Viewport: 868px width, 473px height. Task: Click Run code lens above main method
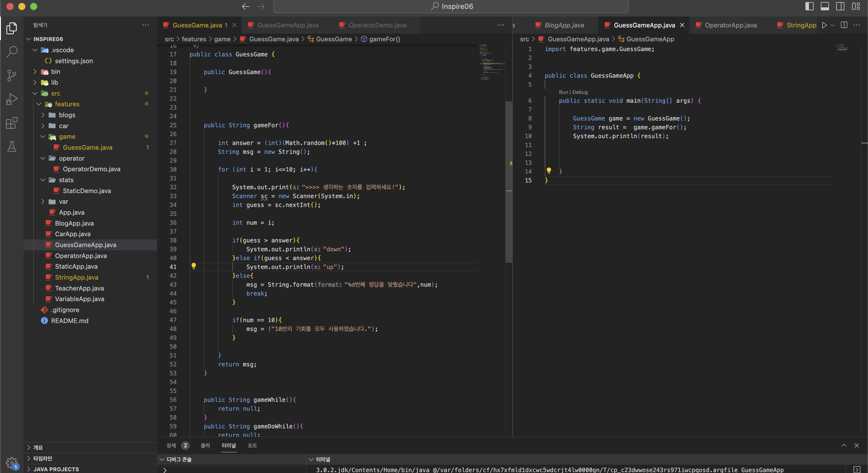click(563, 92)
